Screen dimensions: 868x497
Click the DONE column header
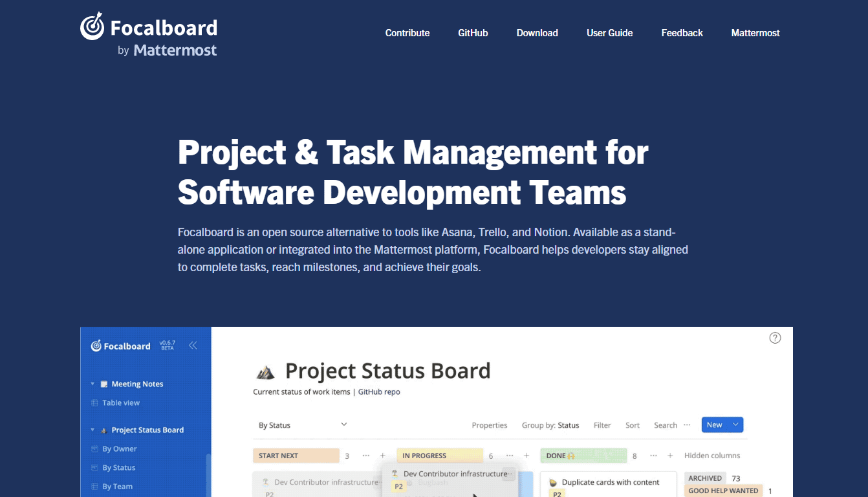coord(583,456)
